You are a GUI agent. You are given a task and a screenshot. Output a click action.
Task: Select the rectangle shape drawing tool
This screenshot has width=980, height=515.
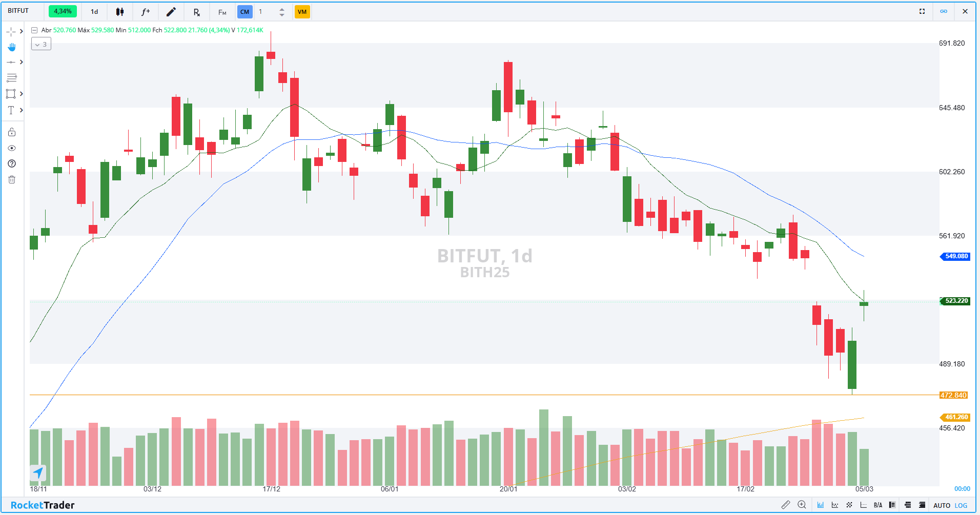(x=11, y=94)
